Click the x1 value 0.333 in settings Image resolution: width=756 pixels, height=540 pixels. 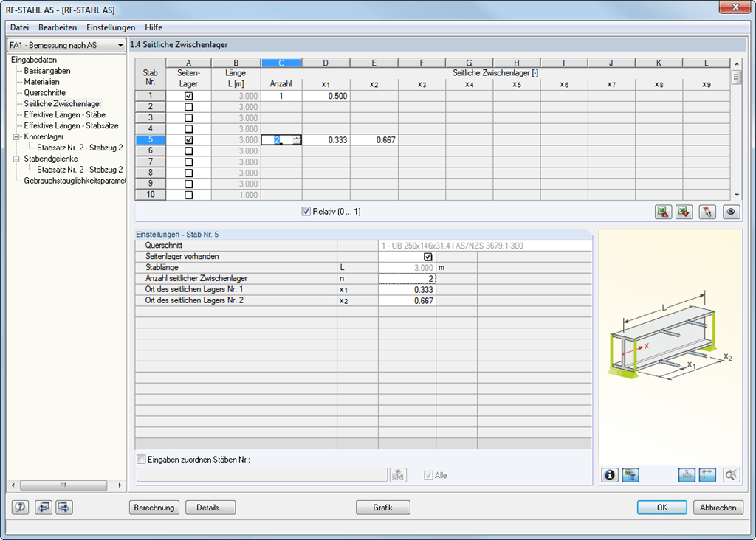[x=407, y=290]
